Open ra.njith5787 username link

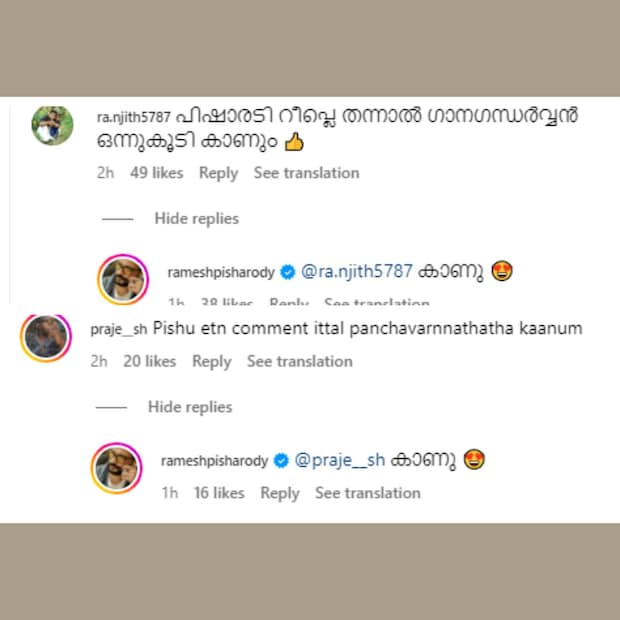coord(134,117)
